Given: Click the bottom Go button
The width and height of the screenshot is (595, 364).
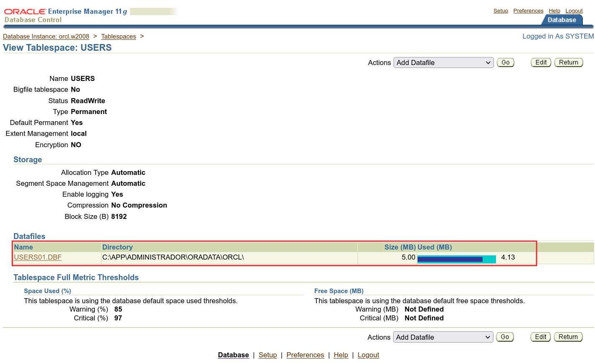Looking at the screenshot, I should click(505, 337).
